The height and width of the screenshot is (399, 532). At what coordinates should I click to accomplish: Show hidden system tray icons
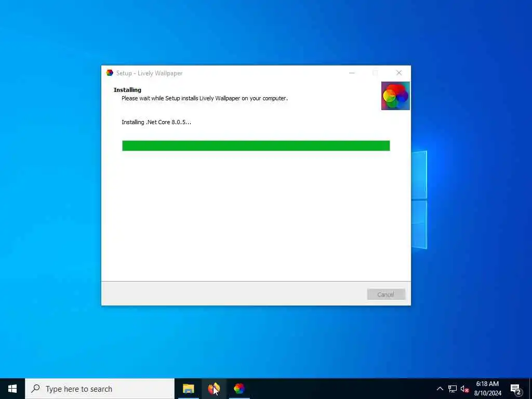[x=440, y=389]
